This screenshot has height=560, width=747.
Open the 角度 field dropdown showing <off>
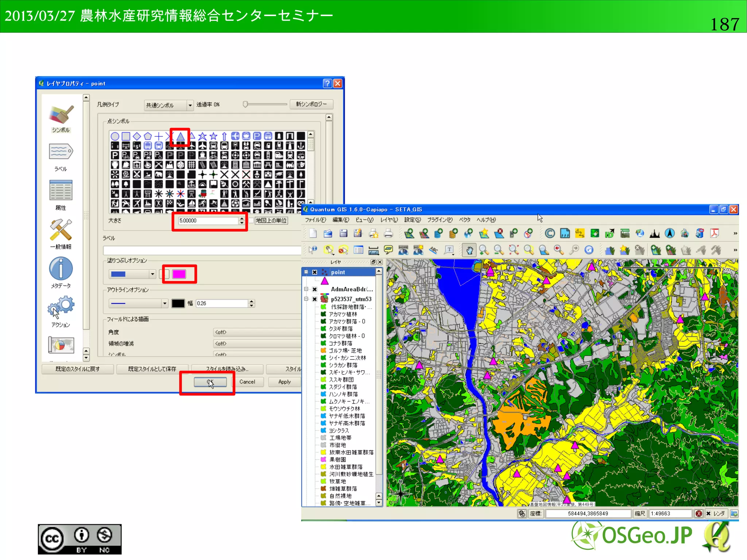click(x=257, y=332)
